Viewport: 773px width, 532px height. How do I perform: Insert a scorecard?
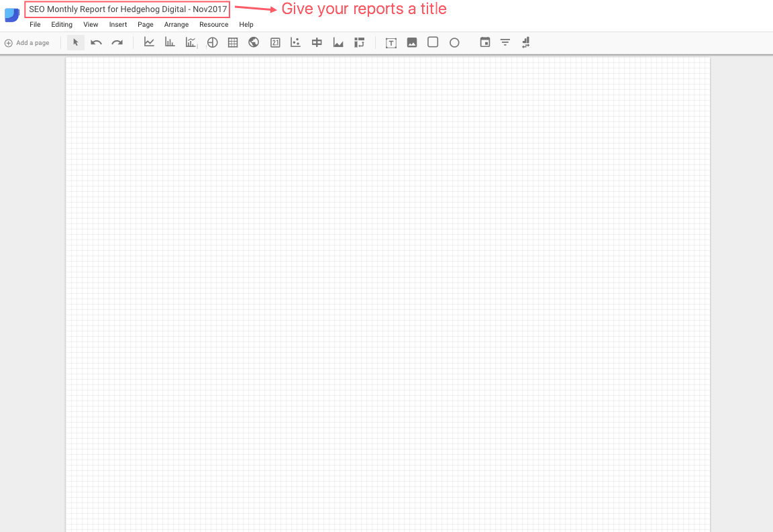(274, 42)
